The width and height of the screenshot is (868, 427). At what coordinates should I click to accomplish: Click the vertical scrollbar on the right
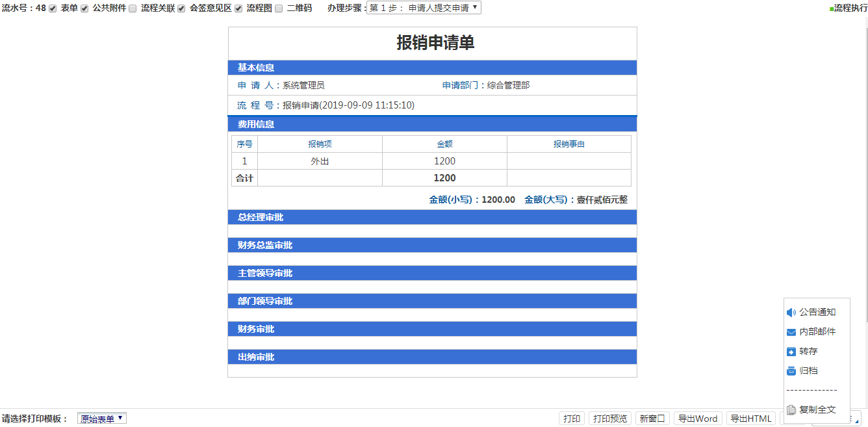(x=864, y=162)
